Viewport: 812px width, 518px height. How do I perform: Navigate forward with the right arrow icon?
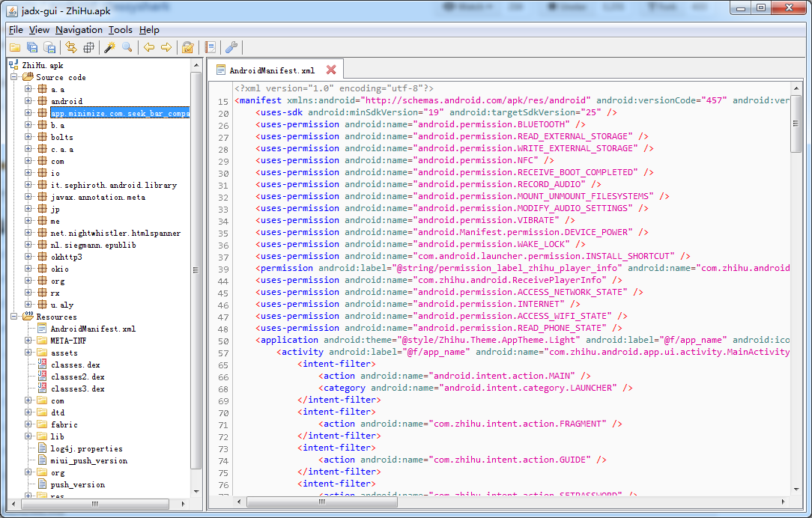point(166,47)
